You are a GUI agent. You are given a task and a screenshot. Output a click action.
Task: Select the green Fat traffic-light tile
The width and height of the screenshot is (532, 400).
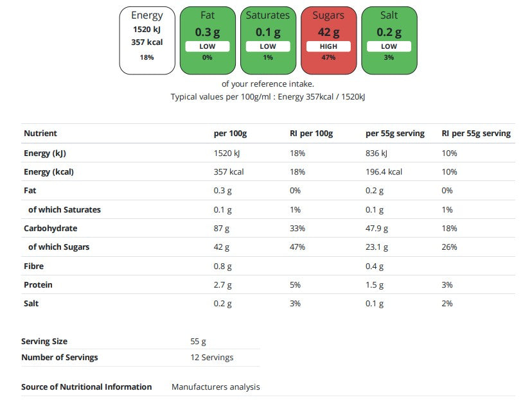208,40
